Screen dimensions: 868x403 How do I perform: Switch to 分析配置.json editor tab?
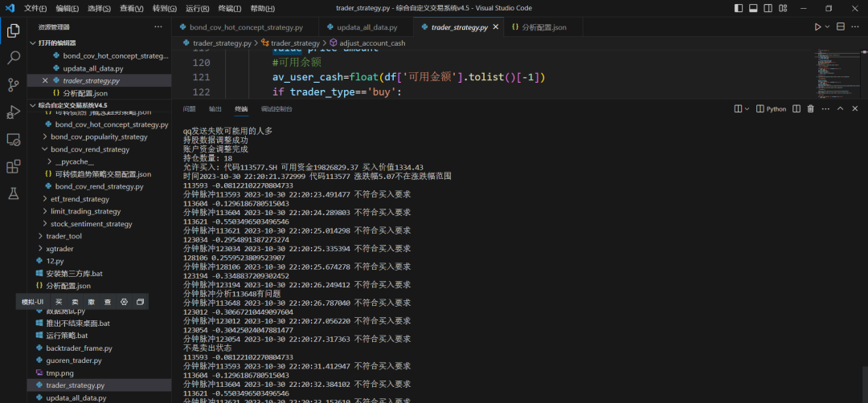543,27
